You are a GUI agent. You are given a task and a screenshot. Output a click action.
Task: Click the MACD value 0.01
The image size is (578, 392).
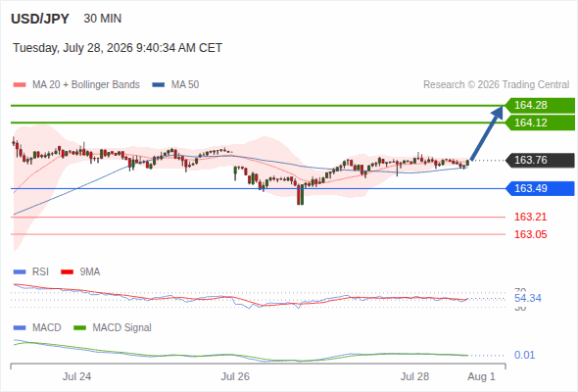click(x=524, y=355)
